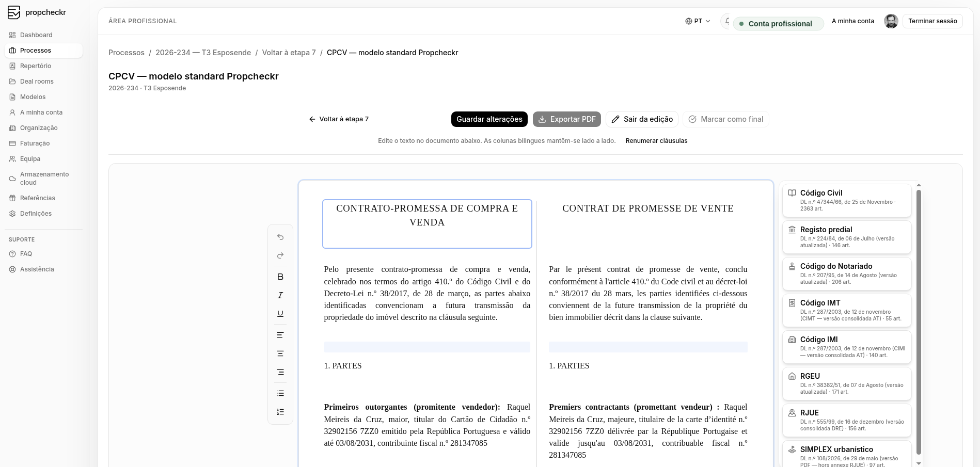Click Voltar à etapa 7 arrow button

pos(339,119)
